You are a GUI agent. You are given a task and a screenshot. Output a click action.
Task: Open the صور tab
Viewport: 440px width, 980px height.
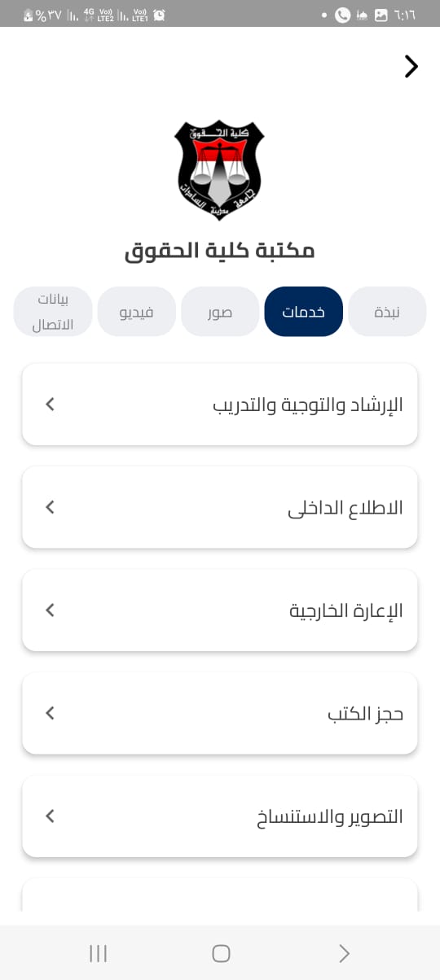click(220, 312)
